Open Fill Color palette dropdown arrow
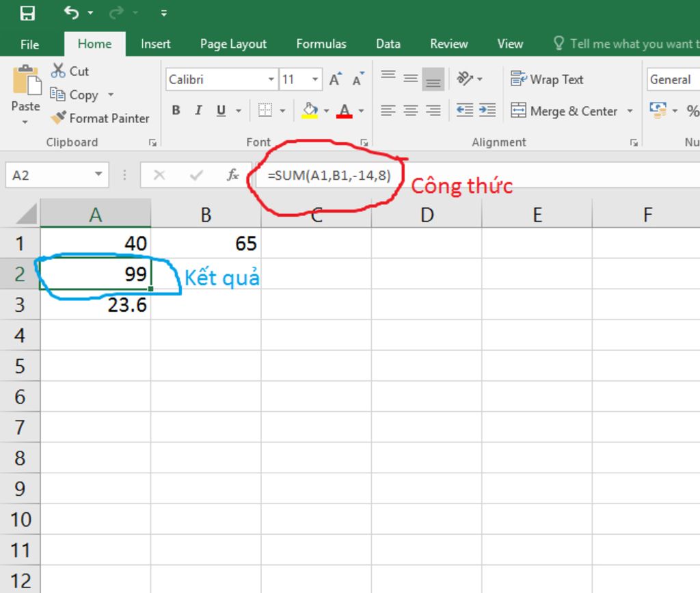The height and width of the screenshot is (593, 700). pos(326,111)
